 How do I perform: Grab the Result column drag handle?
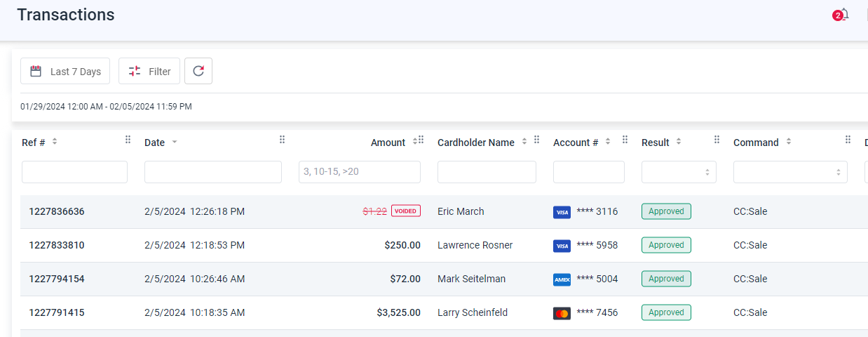[717, 140]
